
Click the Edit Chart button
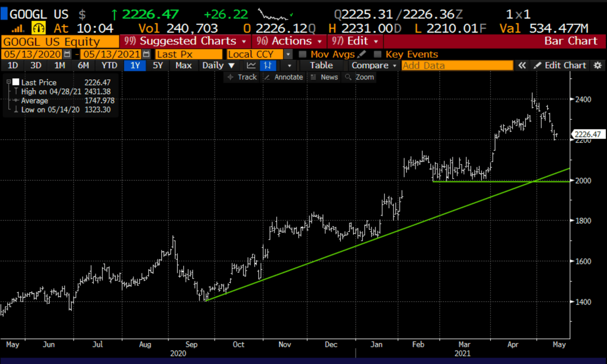pyautogui.click(x=560, y=66)
